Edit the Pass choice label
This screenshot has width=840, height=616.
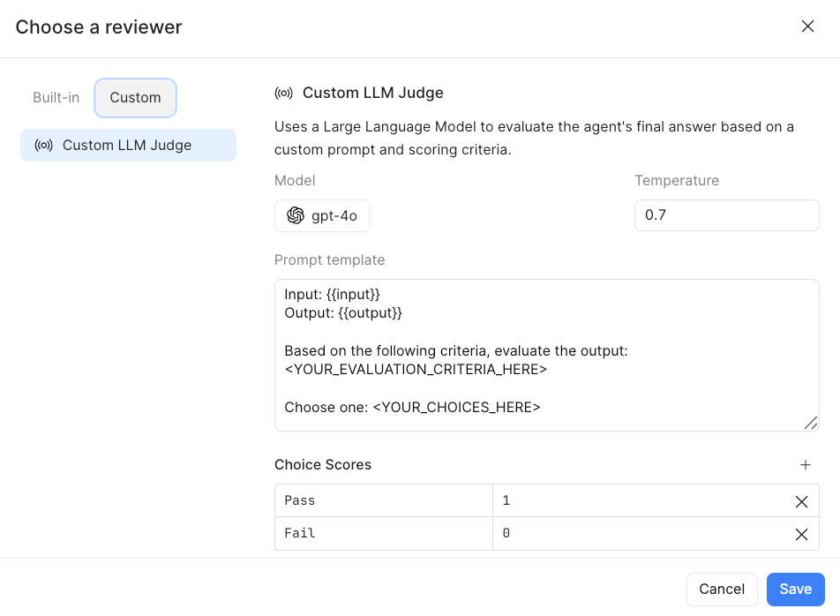click(379, 501)
